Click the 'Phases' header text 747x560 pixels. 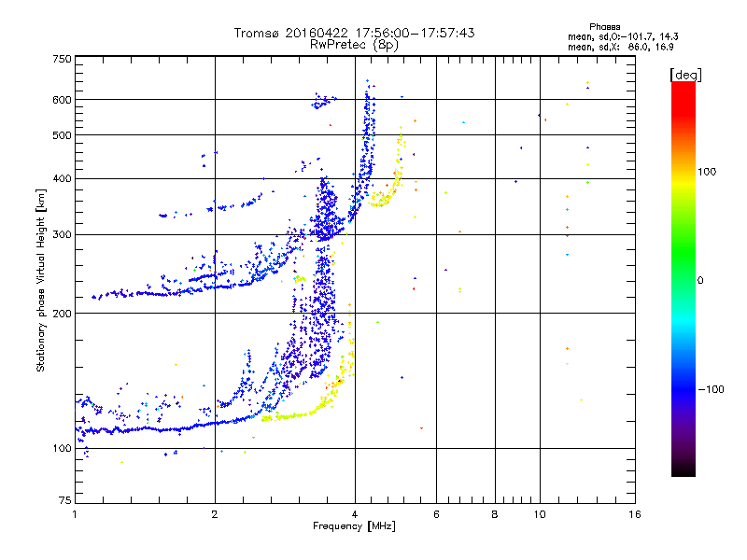[x=604, y=27]
